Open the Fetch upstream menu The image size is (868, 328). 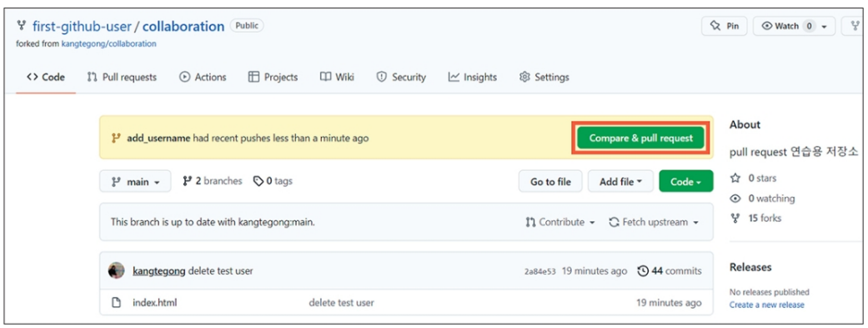coord(654,222)
